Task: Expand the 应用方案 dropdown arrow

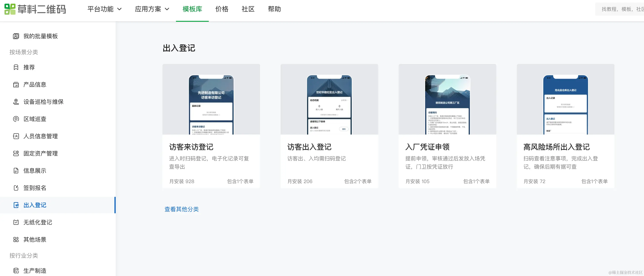Action: (167, 9)
